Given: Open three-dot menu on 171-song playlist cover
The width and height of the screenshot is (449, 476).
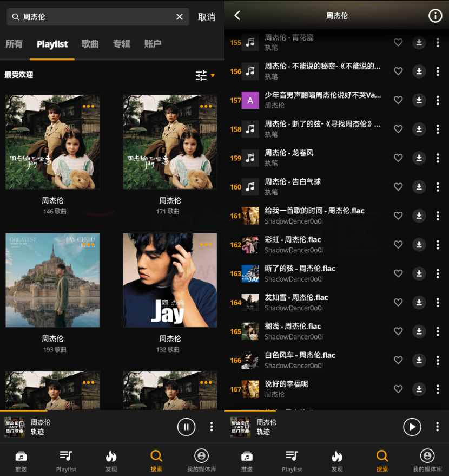Looking at the screenshot, I should click(x=206, y=106).
